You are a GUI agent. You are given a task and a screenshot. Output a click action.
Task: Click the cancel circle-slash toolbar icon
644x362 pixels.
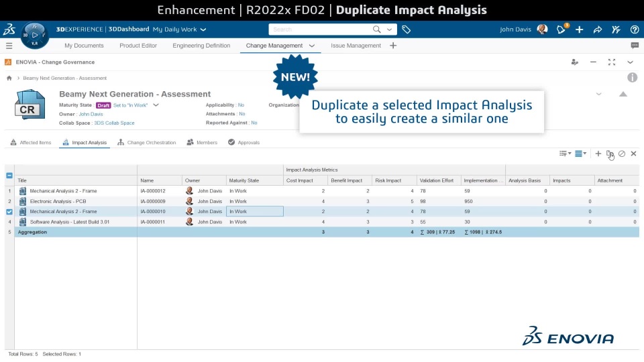pyautogui.click(x=622, y=154)
